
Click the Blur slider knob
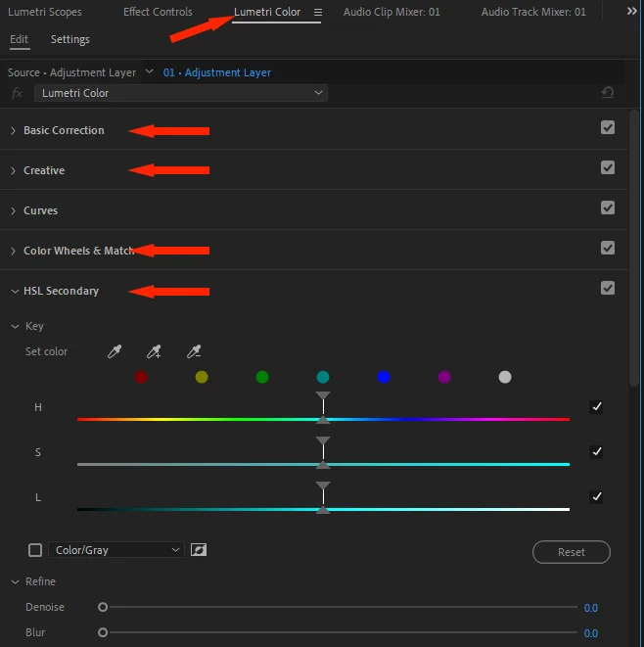click(103, 632)
